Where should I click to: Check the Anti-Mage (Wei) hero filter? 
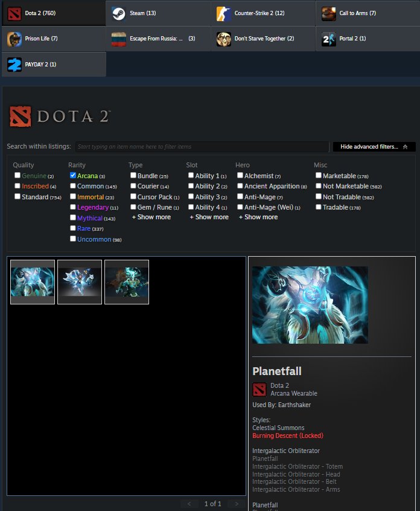240,207
